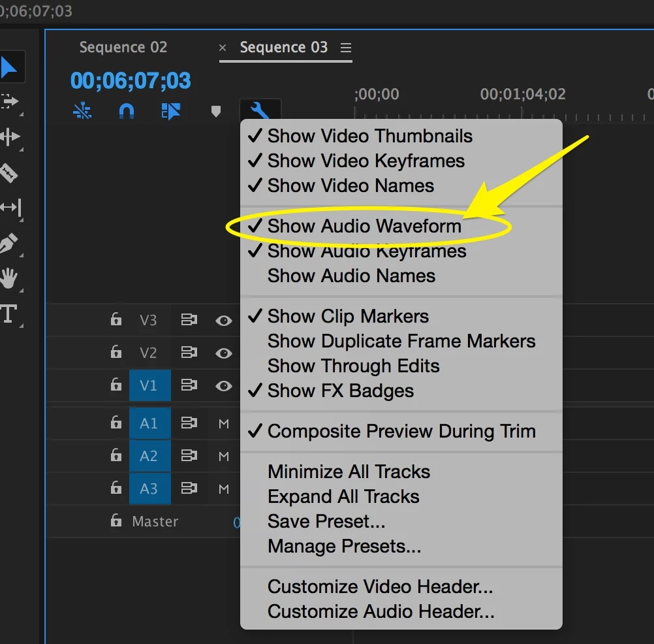The image size is (654, 644).
Task: Mute audio track A3
Action: tap(224, 489)
